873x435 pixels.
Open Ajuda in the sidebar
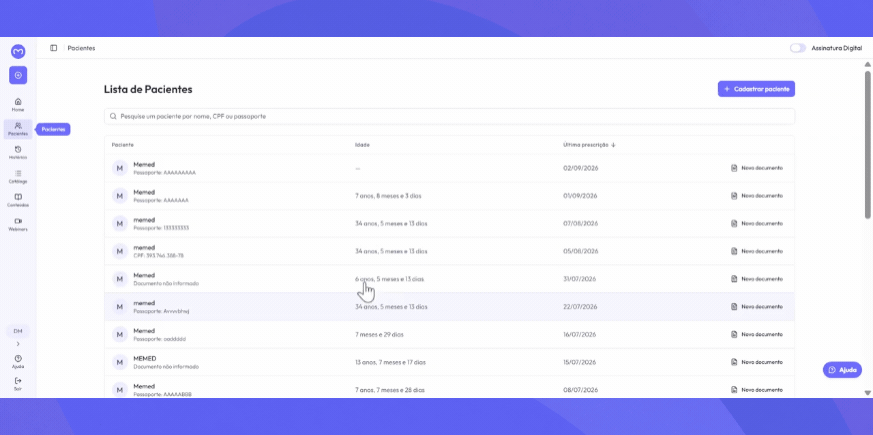18,361
